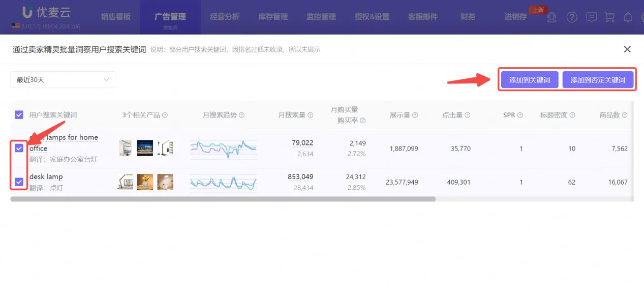Click the 79,022 monthly search volume
Screen dimensions: 644x292
[302, 143]
